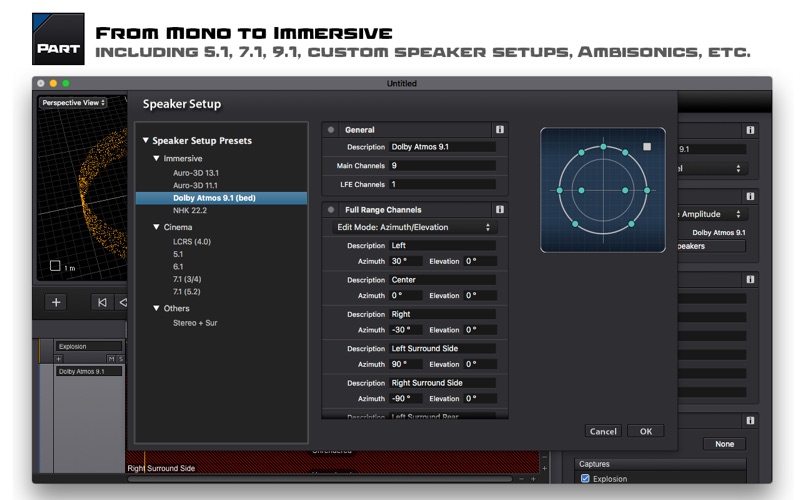
Task: Click the General Description field Dolby Atmos 9.1
Action: 442,147
